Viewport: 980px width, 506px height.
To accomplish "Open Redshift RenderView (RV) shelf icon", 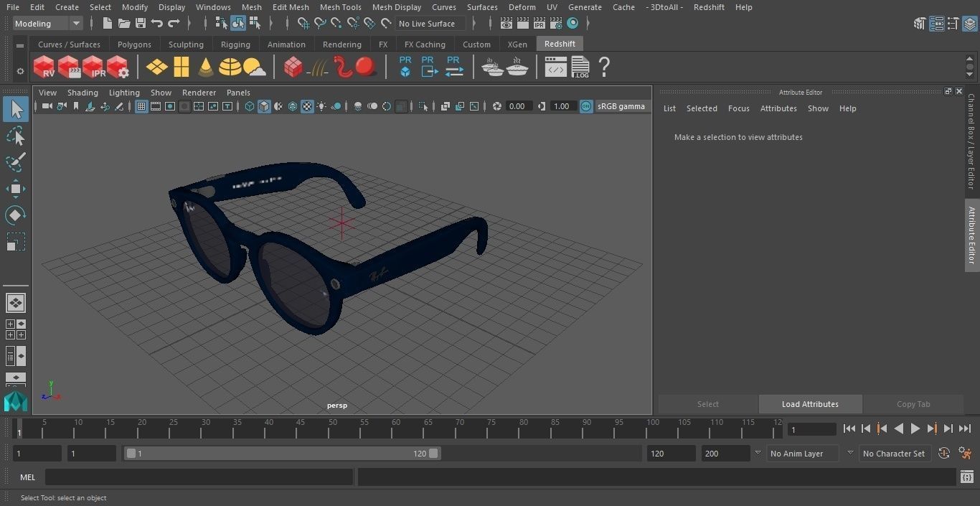I will tap(44, 67).
